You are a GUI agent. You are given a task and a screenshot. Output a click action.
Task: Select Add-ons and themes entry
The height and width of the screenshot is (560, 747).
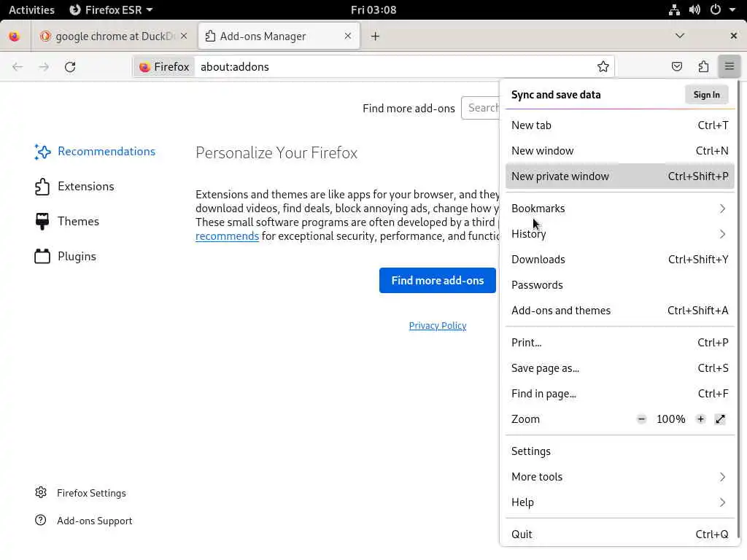pyautogui.click(x=620, y=311)
